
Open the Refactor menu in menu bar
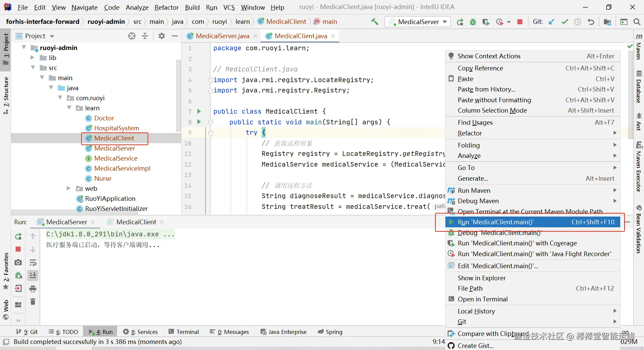click(x=166, y=7)
